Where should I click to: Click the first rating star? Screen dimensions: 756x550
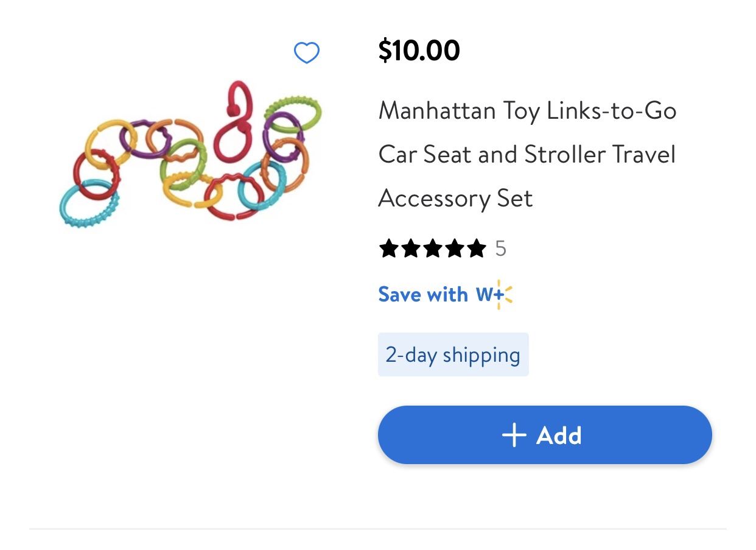coord(389,249)
